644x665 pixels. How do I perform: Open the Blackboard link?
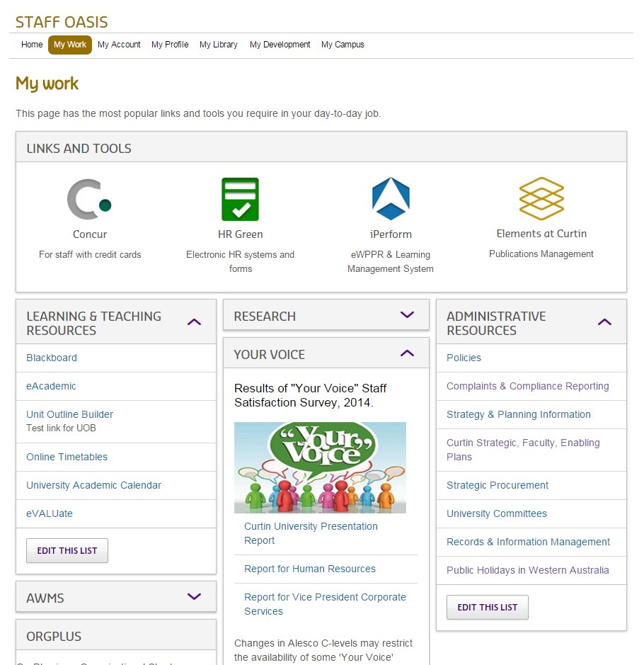click(x=51, y=358)
